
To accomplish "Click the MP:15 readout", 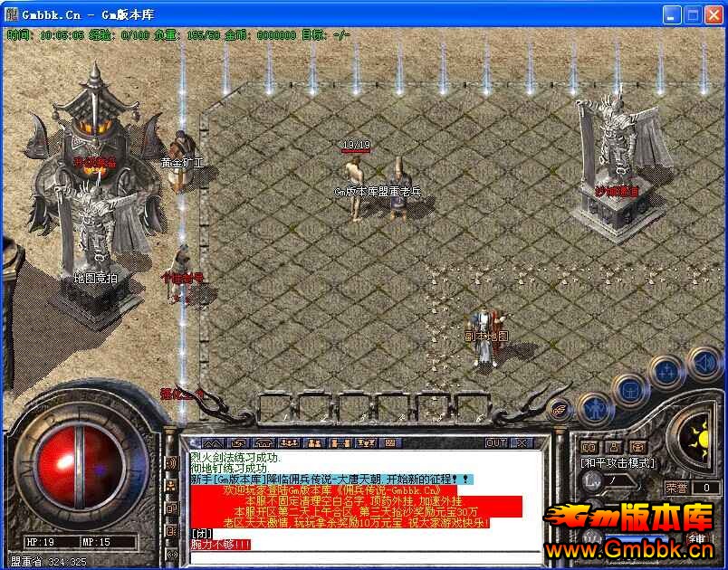I will pyautogui.click(x=96, y=542).
